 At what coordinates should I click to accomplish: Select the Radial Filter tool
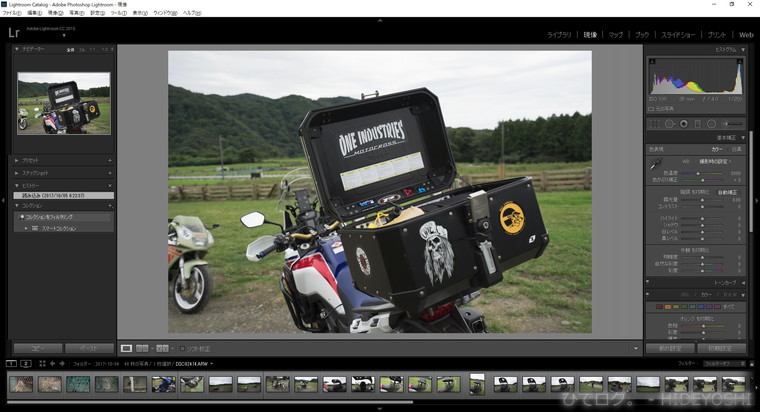[x=711, y=124]
